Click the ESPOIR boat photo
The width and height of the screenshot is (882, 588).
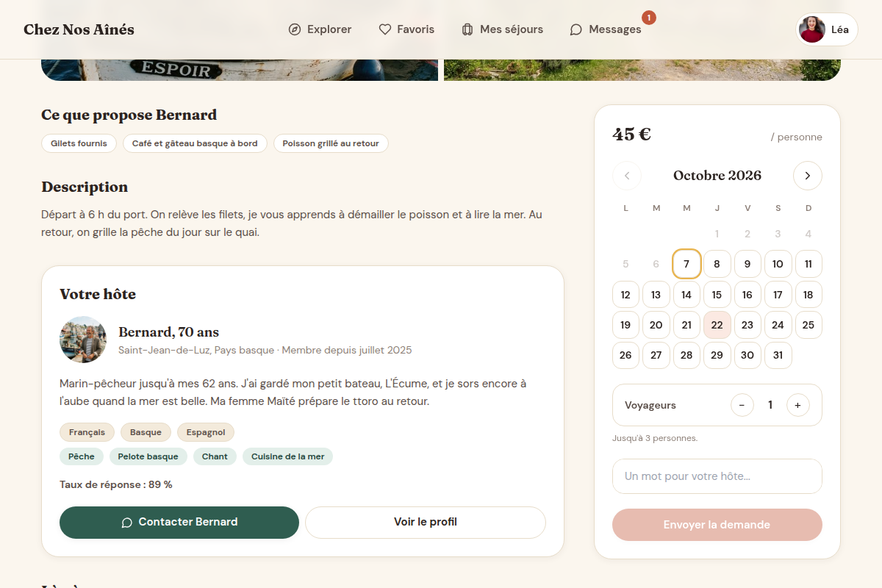click(x=240, y=69)
